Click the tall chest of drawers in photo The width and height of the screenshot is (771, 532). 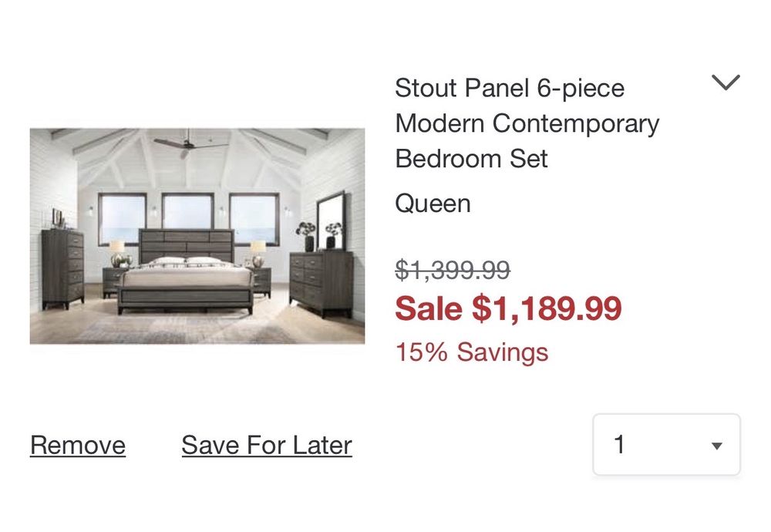tap(62, 268)
